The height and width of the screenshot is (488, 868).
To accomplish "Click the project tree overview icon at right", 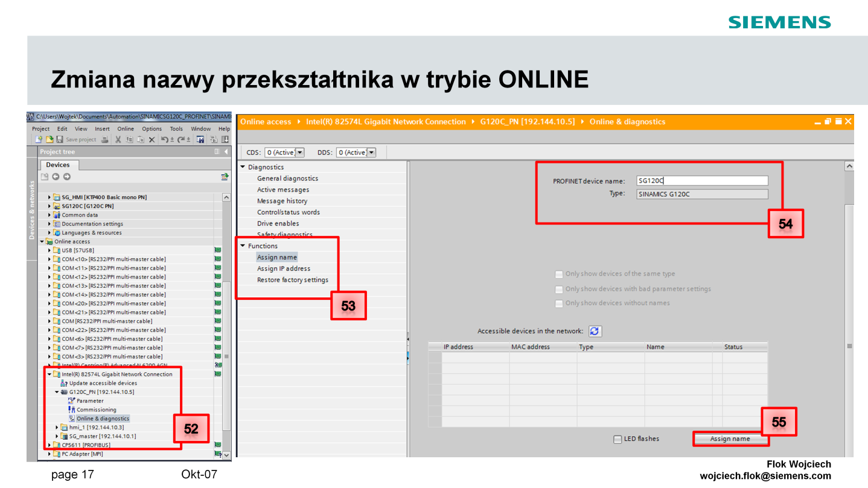I will [225, 177].
